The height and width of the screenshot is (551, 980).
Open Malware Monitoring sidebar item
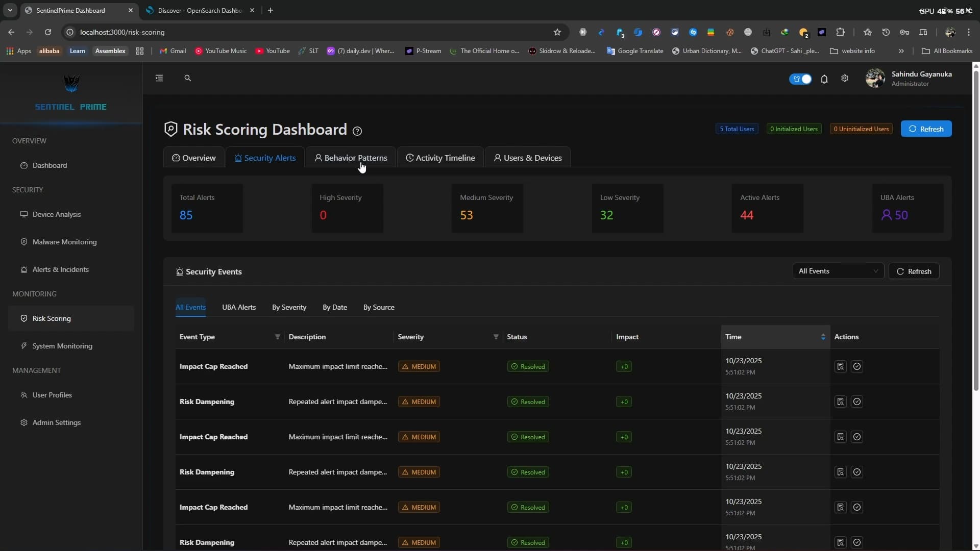(x=64, y=242)
